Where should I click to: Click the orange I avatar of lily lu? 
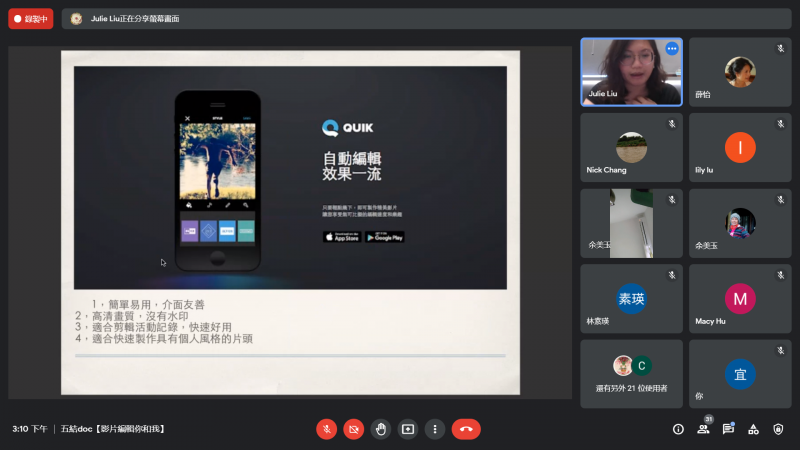click(x=740, y=147)
